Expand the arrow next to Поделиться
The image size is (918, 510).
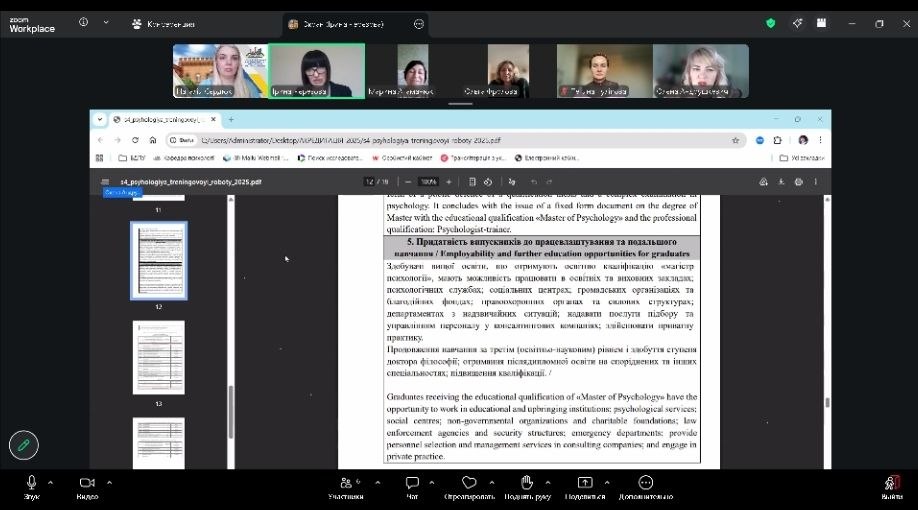pyautogui.click(x=607, y=481)
